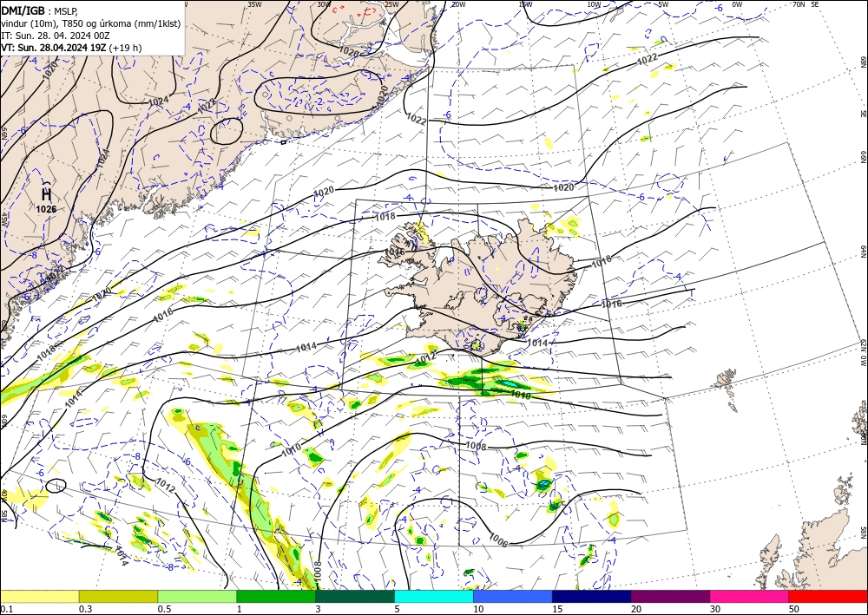
Task: Select the light green 0.5–1 legend swatch
Action: pos(197,596)
